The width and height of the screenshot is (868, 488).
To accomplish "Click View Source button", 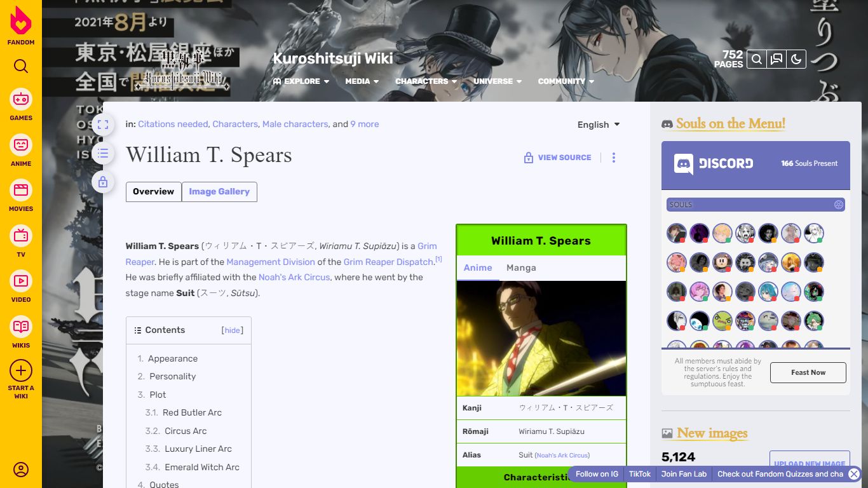I will pyautogui.click(x=557, y=158).
